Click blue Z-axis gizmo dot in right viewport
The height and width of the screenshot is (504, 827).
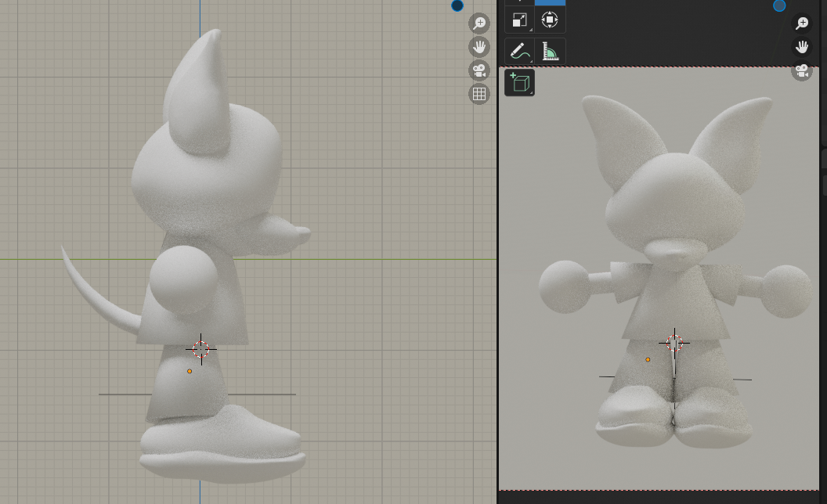(x=779, y=5)
